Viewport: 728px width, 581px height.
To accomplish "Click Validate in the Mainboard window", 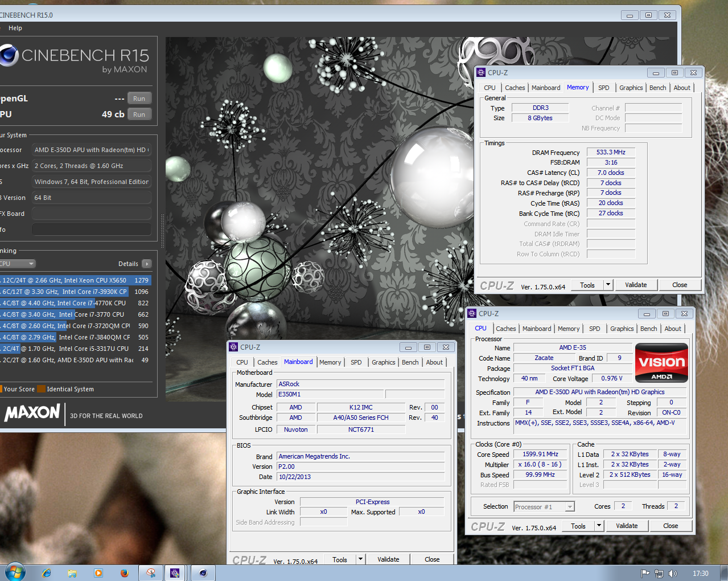I will [388, 559].
